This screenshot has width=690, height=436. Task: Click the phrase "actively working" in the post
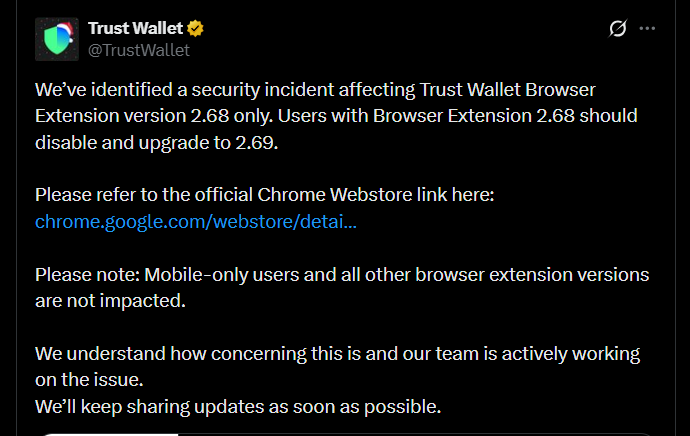(571, 354)
